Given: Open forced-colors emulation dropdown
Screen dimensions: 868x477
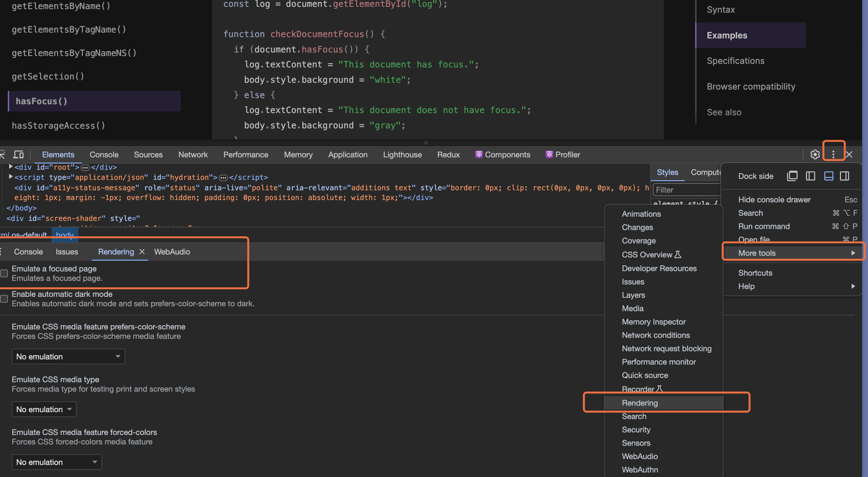Looking at the screenshot, I should 57,462.
